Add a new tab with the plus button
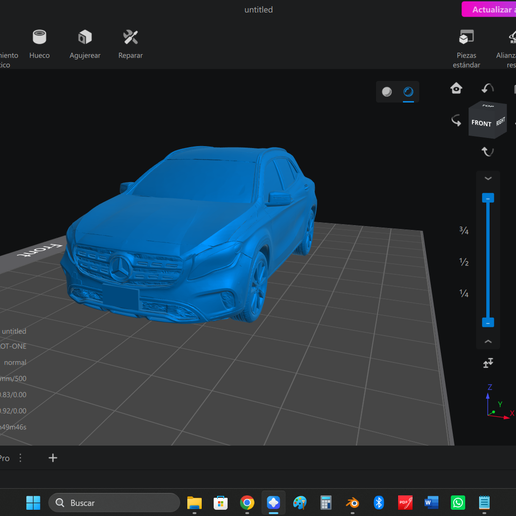The width and height of the screenshot is (516, 516). 53,458
